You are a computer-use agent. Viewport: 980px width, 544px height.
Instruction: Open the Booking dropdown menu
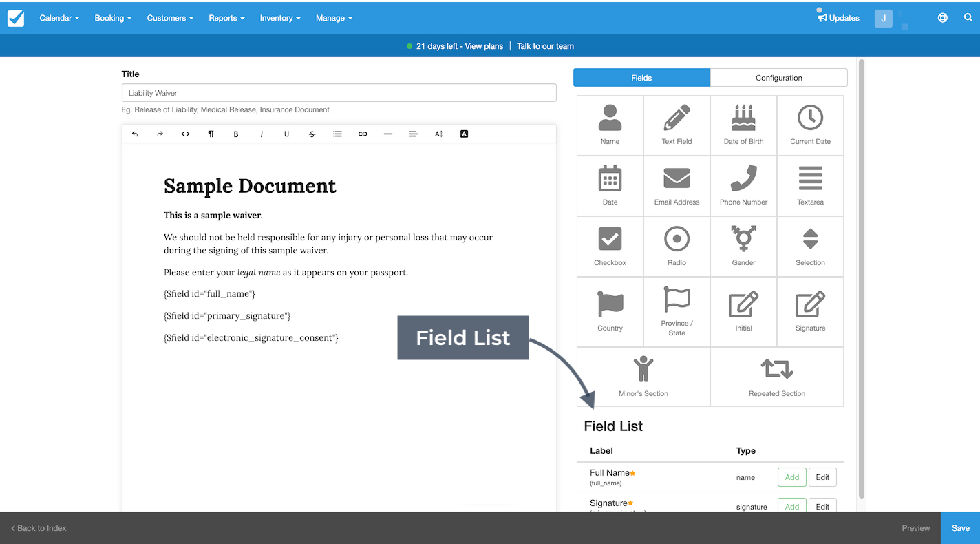(113, 18)
